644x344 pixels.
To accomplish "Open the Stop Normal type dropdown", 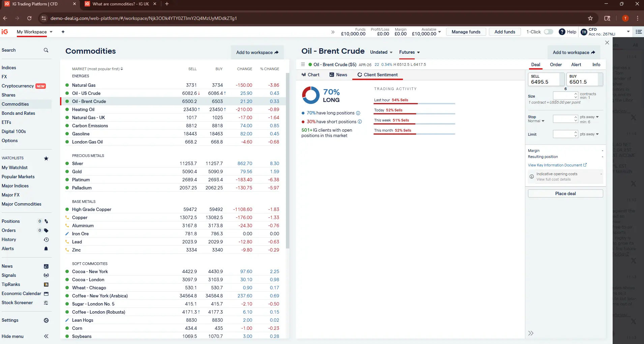I will (x=536, y=121).
